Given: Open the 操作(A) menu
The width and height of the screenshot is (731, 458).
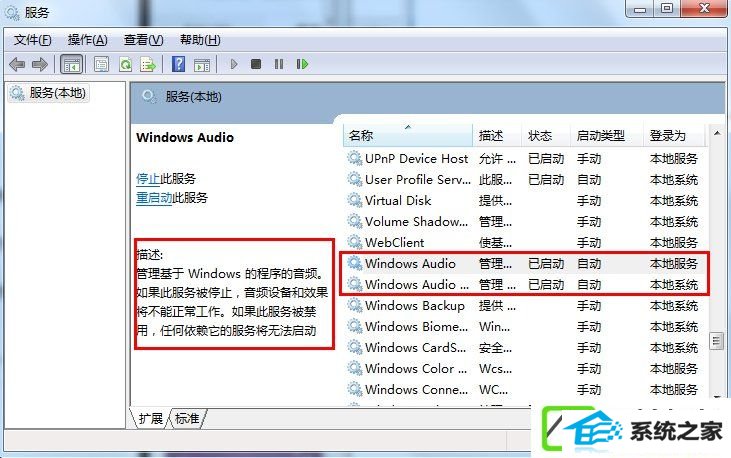Looking at the screenshot, I should 88,40.
